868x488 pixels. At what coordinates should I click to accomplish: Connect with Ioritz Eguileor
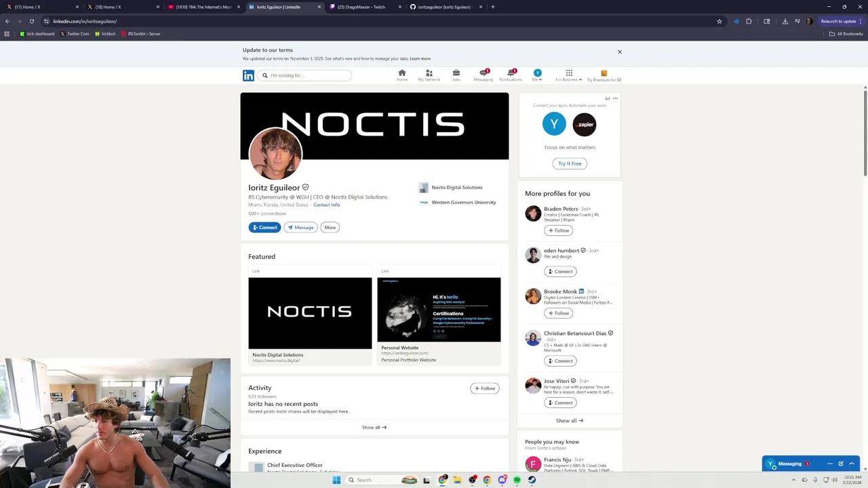tap(264, 228)
